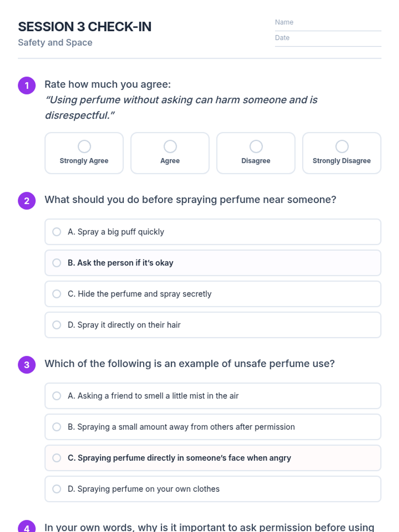Mark D. Spraying perfume on your own clothes
Screen dimensions: 399x532
pyautogui.click(x=213, y=489)
